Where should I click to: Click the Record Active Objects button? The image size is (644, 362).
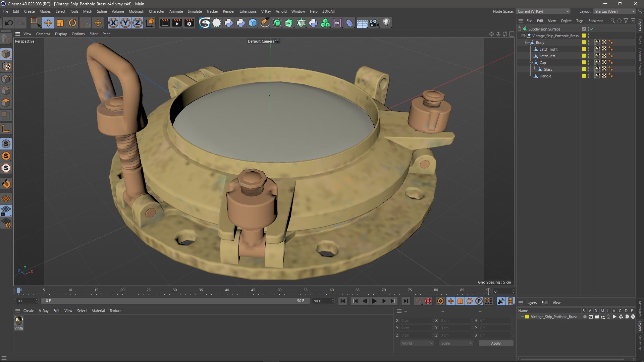[x=418, y=301]
